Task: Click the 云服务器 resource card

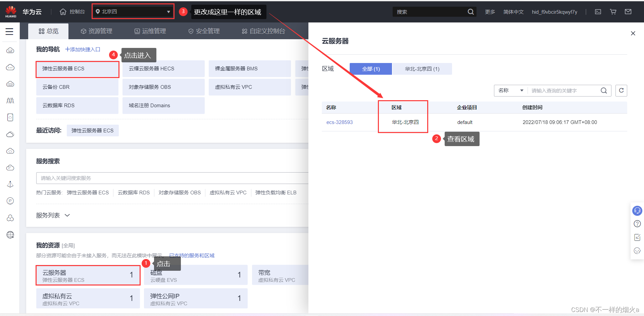Action: [x=88, y=275]
